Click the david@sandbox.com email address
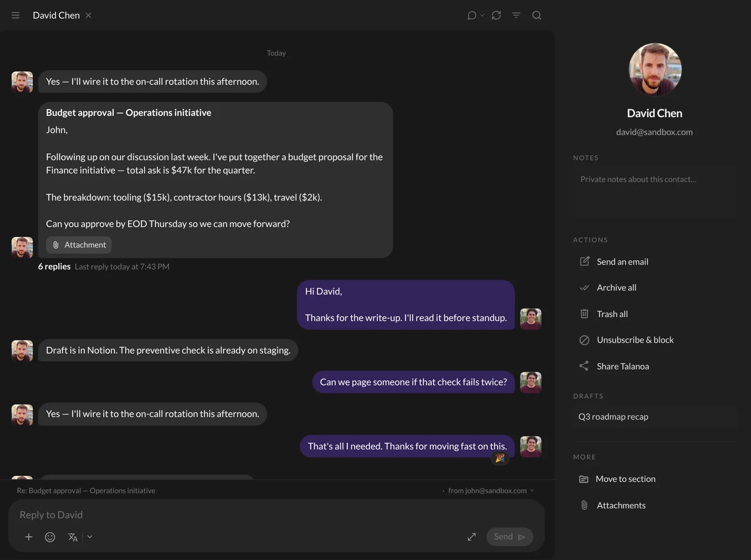Image resolution: width=751 pixels, height=560 pixels. 654,132
